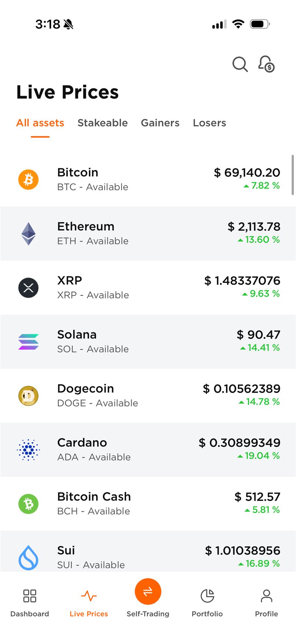Image resolution: width=296 pixels, height=644 pixels.
Task: Tap the Bitcoin coin logo
Action: [x=28, y=180]
